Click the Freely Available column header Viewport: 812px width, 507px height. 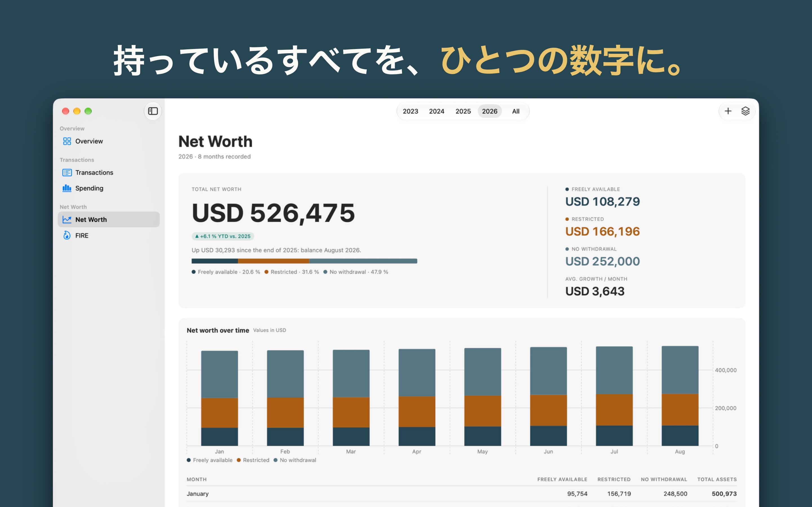[562, 479]
